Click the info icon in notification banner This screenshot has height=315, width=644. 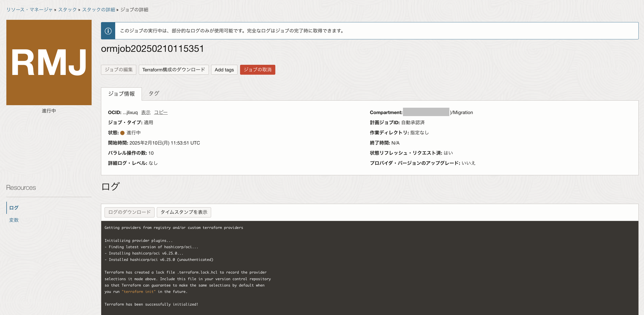point(108,31)
